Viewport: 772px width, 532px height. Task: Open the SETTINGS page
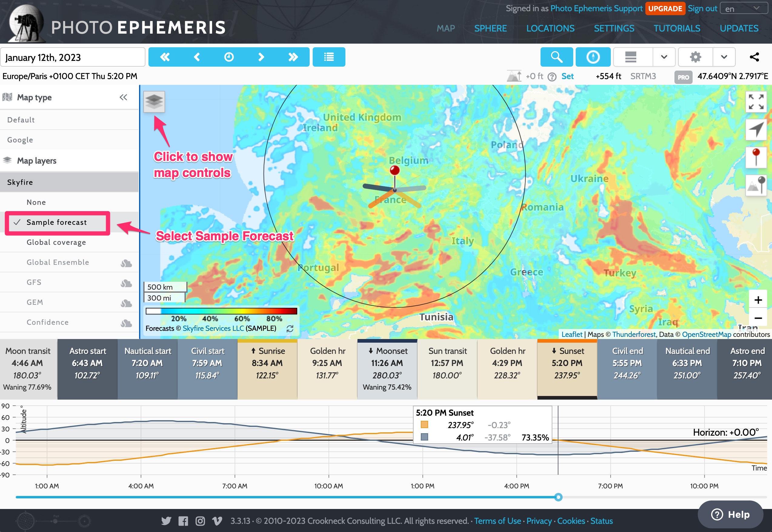pos(614,28)
